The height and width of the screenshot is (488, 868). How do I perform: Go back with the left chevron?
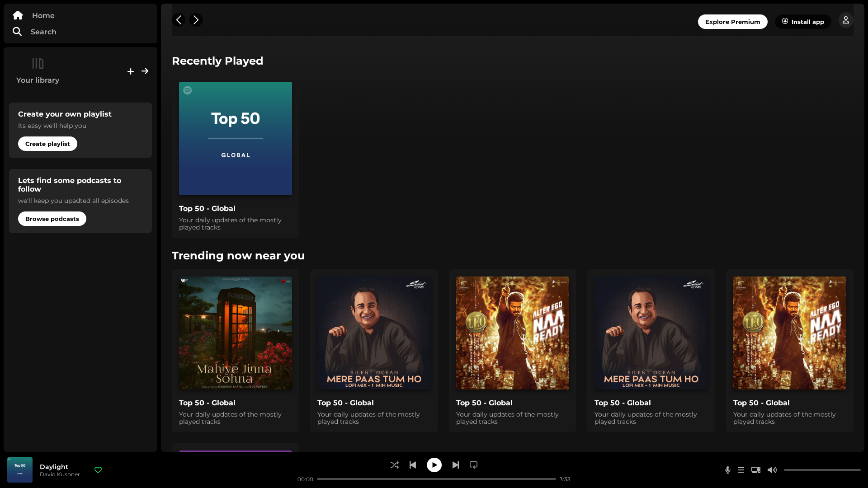[x=179, y=20]
